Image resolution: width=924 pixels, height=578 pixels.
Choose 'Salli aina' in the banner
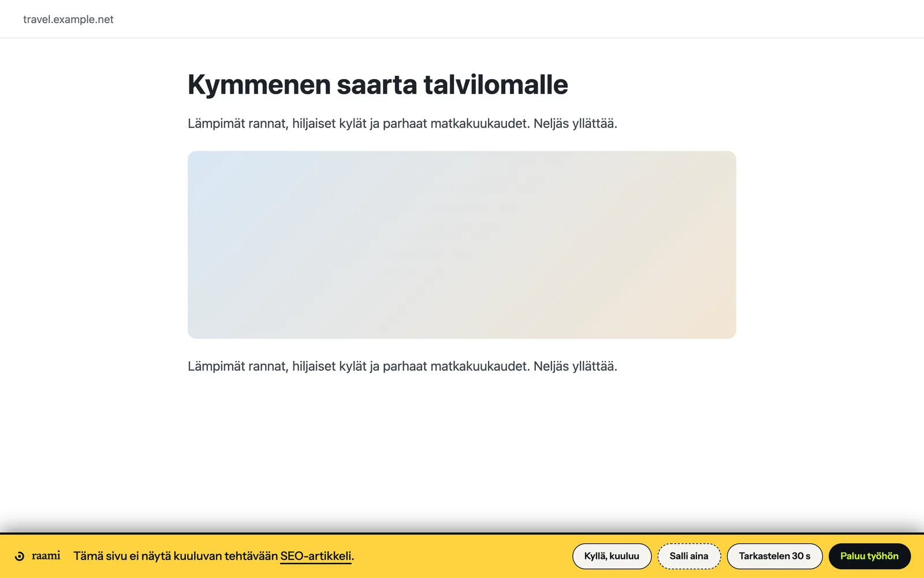[689, 556]
